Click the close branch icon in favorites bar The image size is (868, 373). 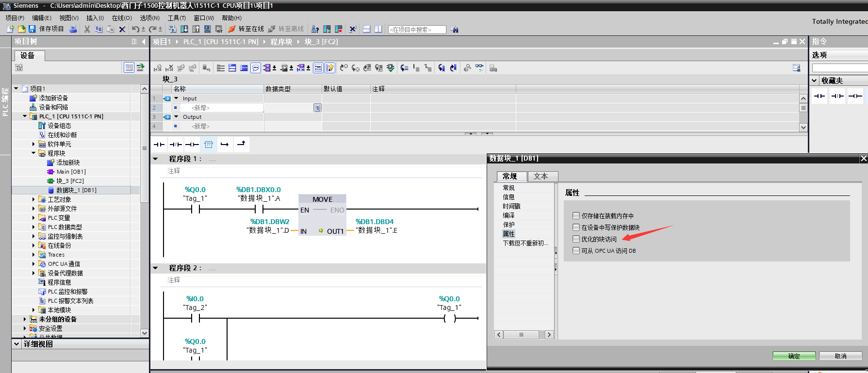241,144
